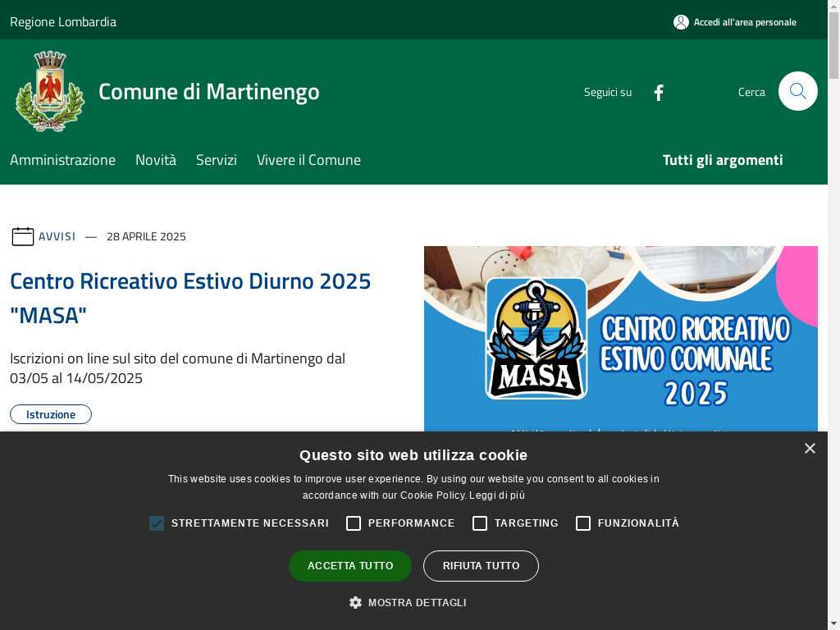
Task: Click the Comune di Martinengo title
Action: [x=209, y=92]
